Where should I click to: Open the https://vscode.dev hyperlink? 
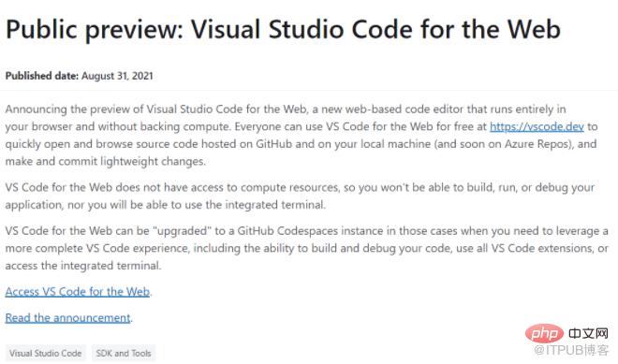click(x=537, y=126)
